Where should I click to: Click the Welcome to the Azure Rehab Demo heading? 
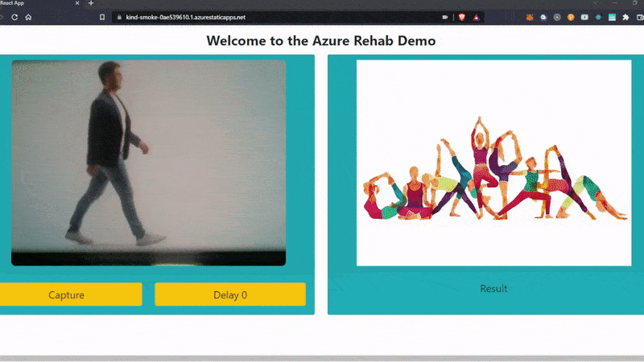click(x=320, y=41)
